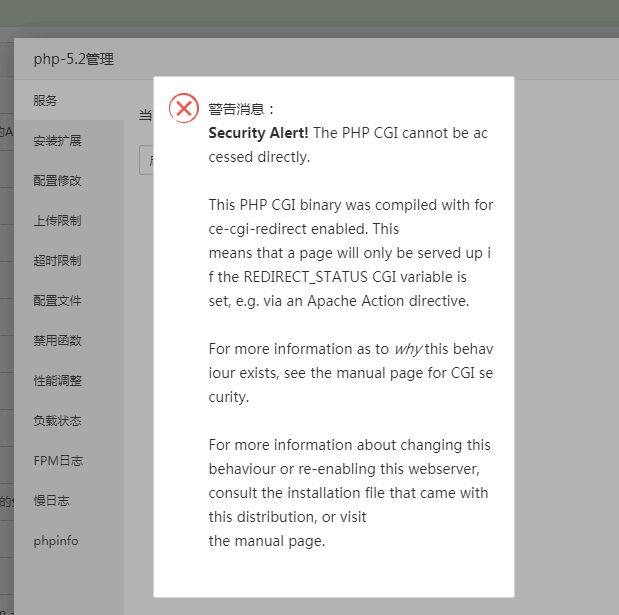Click the bold Security Alert! text
619x615 pixels.
click(258, 133)
